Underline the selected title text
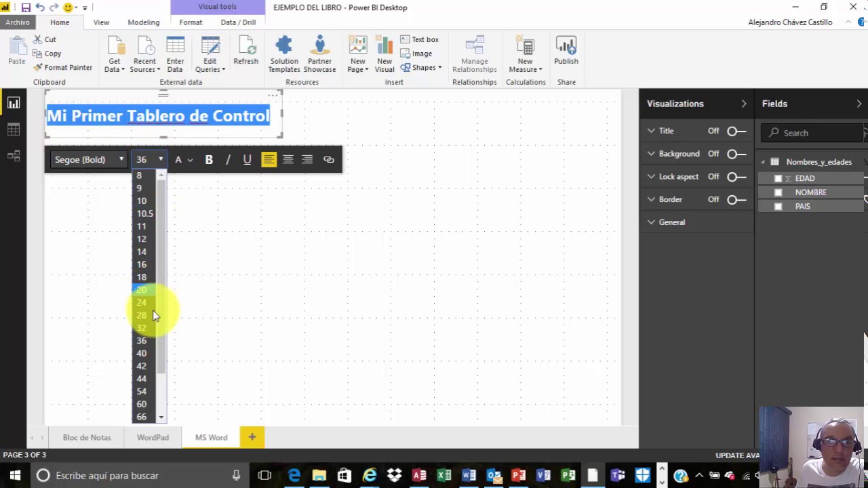The height and width of the screenshot is (488, 868). tap(247, 160)
